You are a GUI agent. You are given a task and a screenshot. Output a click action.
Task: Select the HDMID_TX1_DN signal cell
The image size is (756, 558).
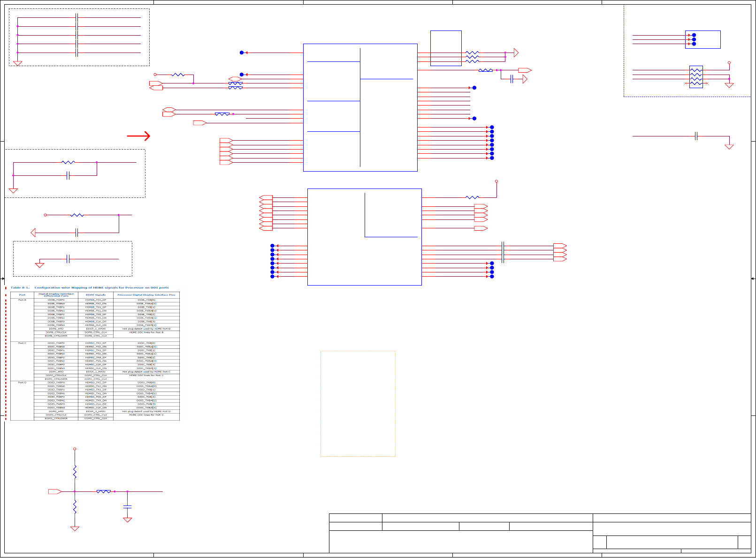click(x=96, y=393)
